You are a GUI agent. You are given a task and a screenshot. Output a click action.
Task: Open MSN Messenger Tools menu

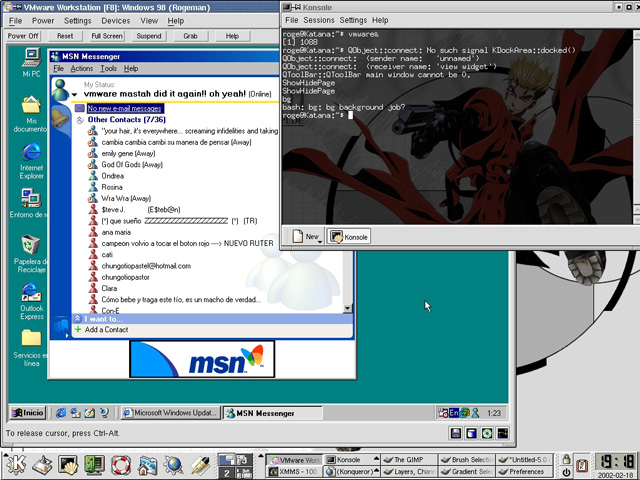click(x=109, y=69)
